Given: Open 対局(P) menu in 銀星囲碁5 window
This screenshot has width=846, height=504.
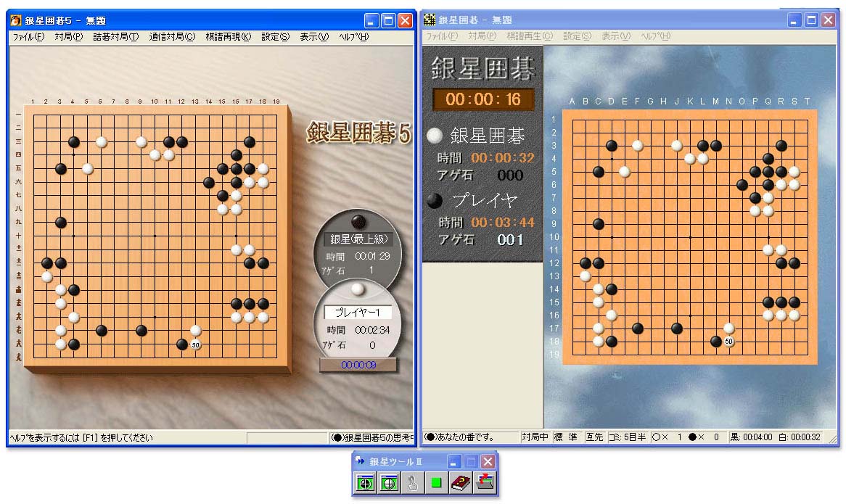Looking at the screenshot, I should [68, 37].
